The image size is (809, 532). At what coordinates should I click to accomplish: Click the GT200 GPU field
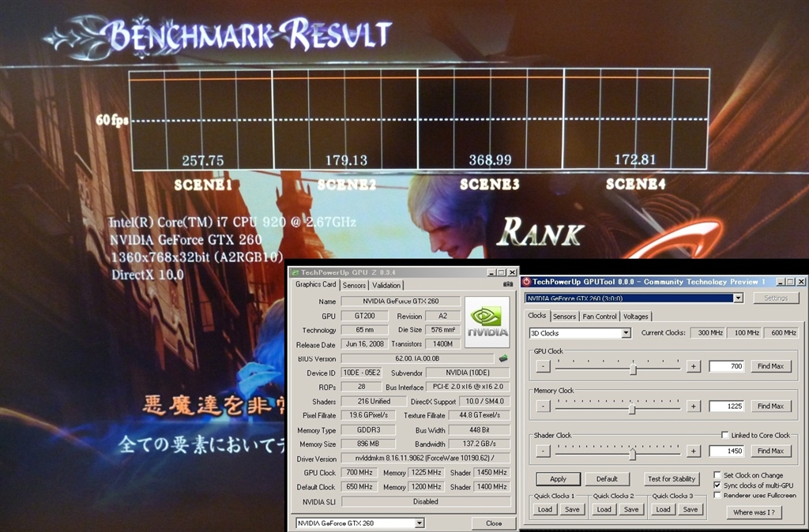tap(365, 316)
